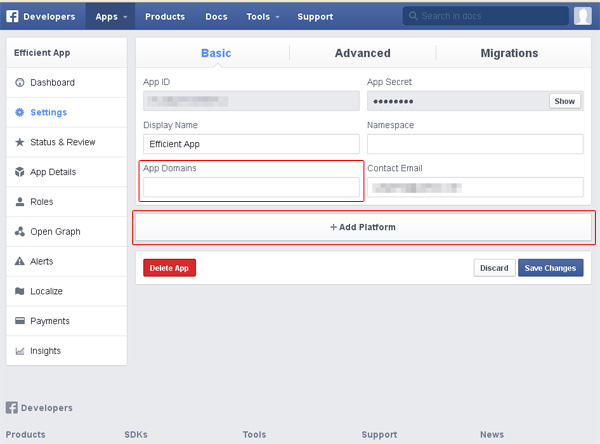Switch to the Advanced tab
The width and height of the screenshot is (600, 444).
(363, 53)
